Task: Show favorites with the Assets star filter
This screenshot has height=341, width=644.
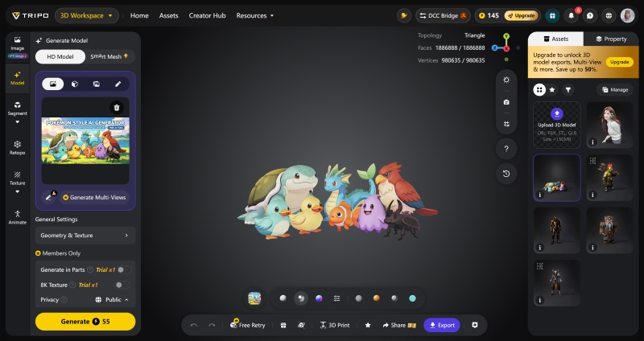Action: point(552,89)
